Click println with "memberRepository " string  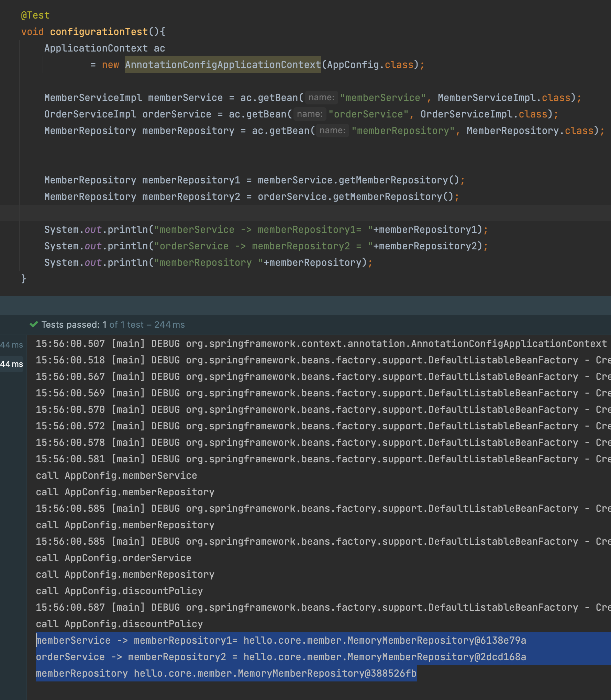click(208, 263)
